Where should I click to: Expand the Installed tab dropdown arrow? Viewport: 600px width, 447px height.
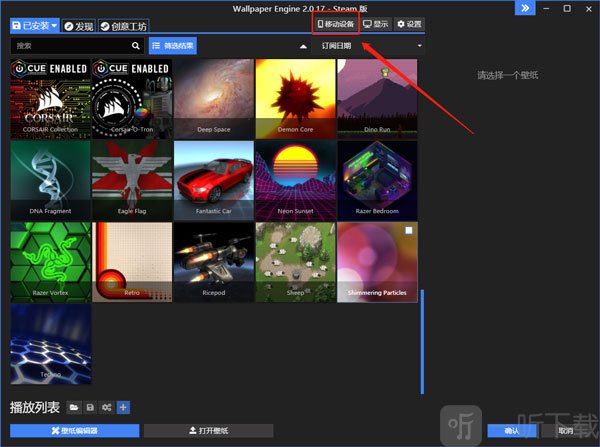(x=54, y=26)
